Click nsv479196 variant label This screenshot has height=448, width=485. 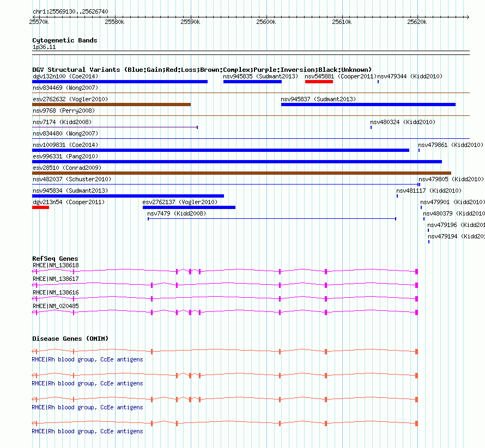(x=456, y=225)
